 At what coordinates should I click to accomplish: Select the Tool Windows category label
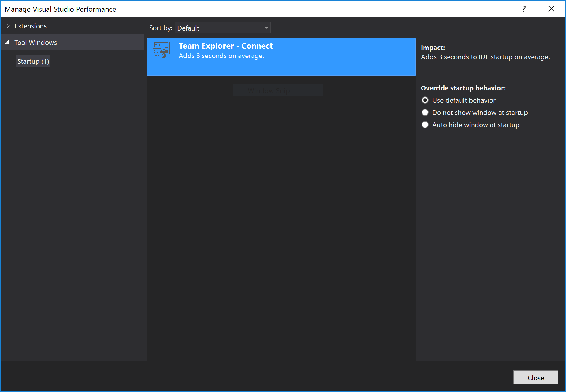coord(36,43)
